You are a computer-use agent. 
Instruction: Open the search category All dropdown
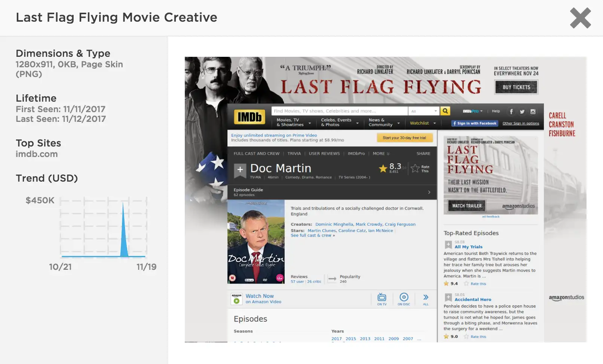[424, 111]
